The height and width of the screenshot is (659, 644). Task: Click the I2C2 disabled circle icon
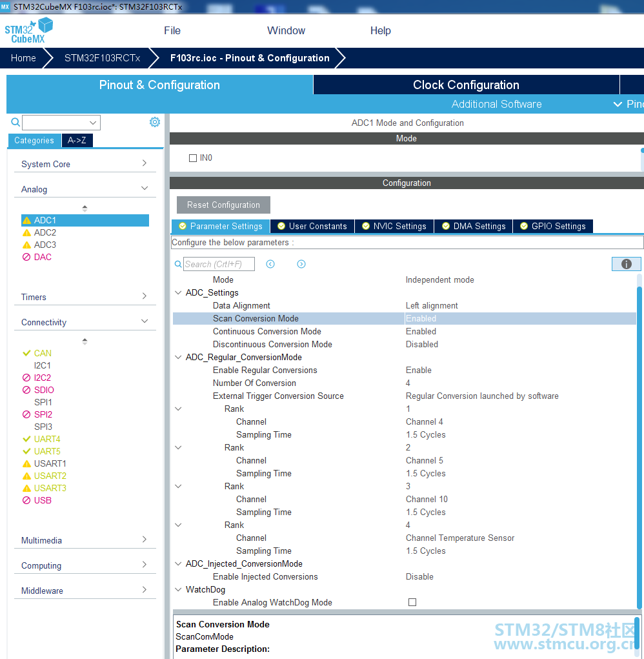point(26,378)
